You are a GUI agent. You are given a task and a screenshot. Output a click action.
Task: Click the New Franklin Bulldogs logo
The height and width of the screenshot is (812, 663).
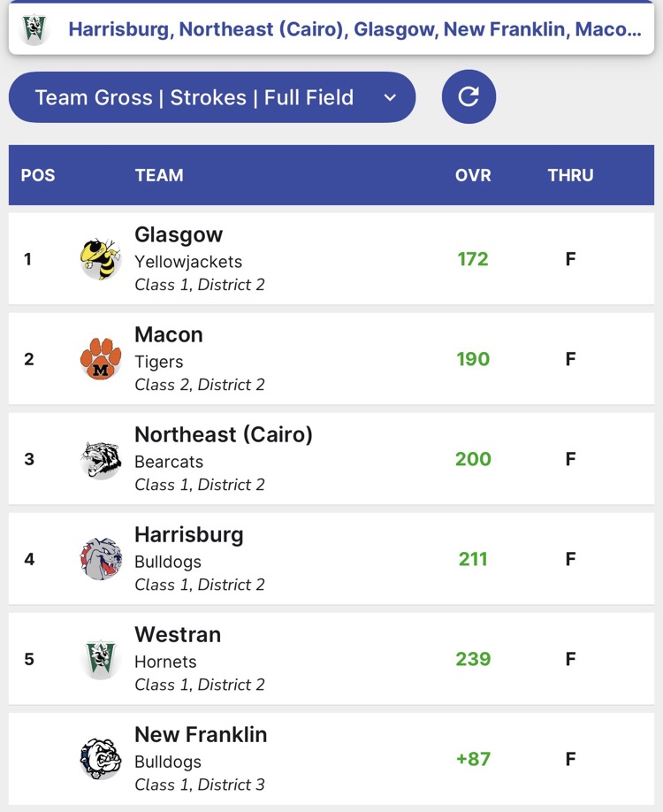[100, 759]
